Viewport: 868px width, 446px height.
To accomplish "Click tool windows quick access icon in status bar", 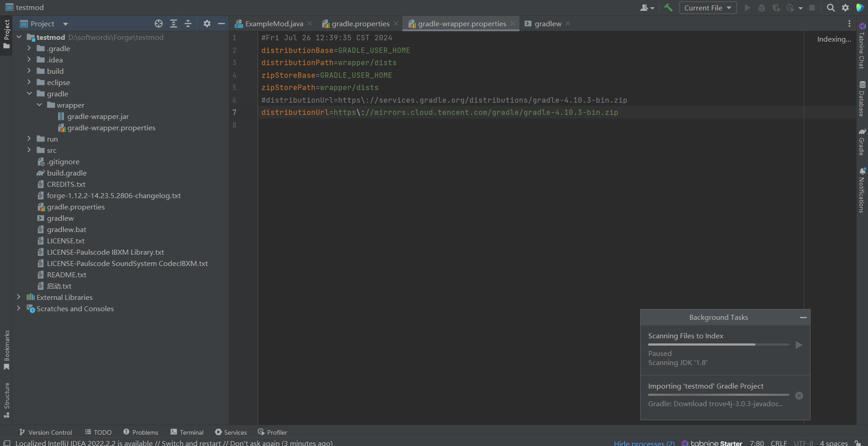I will (x=7, y=443).
